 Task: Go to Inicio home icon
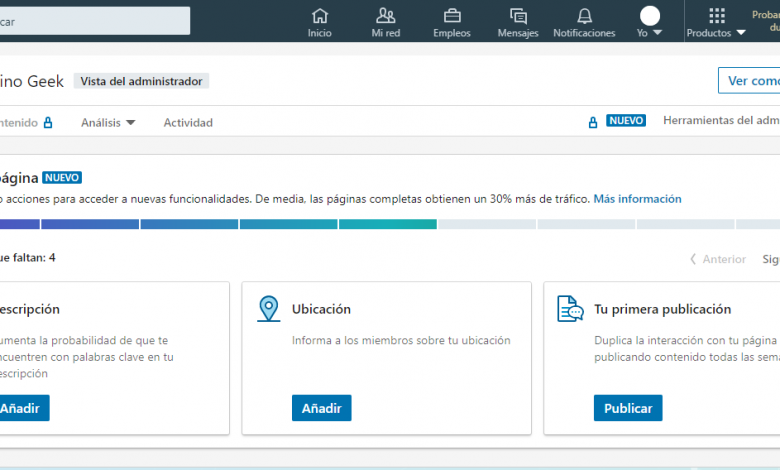(319, 16)
